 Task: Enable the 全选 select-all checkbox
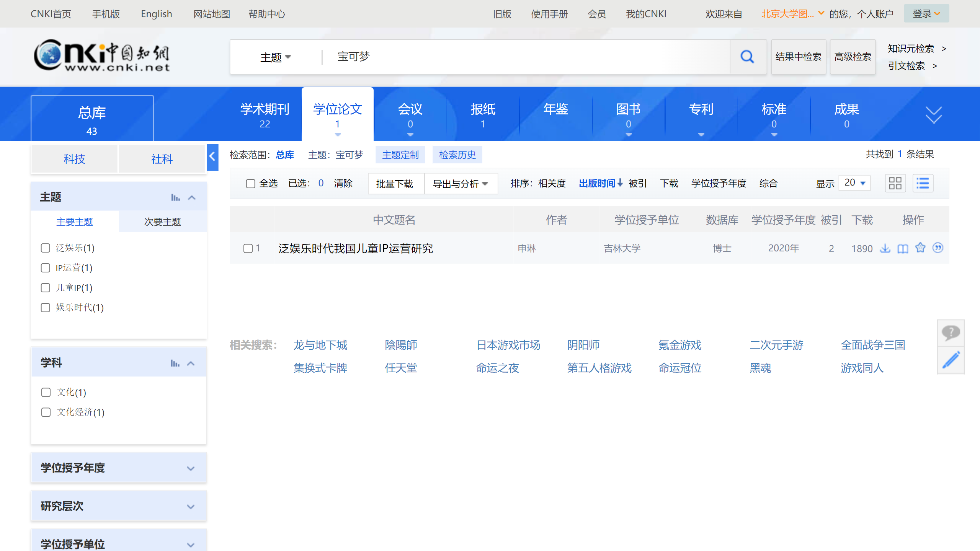coord(251,184)
